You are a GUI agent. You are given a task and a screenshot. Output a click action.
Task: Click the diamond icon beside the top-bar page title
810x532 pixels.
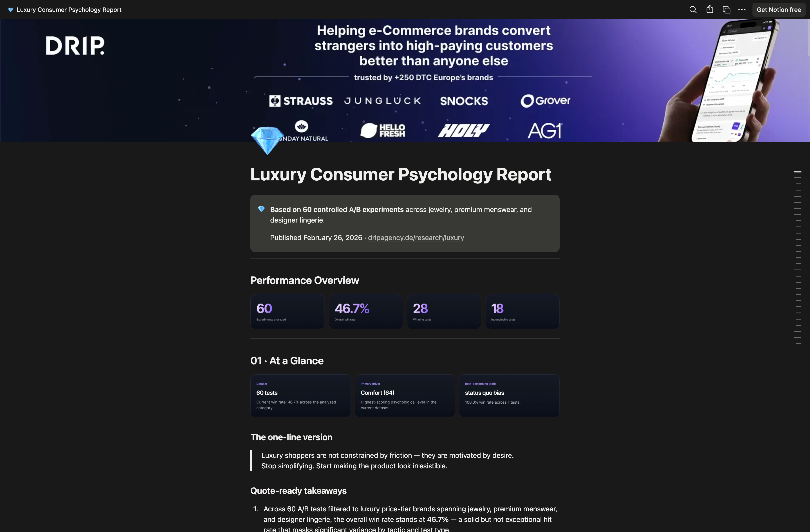point(11,9)
